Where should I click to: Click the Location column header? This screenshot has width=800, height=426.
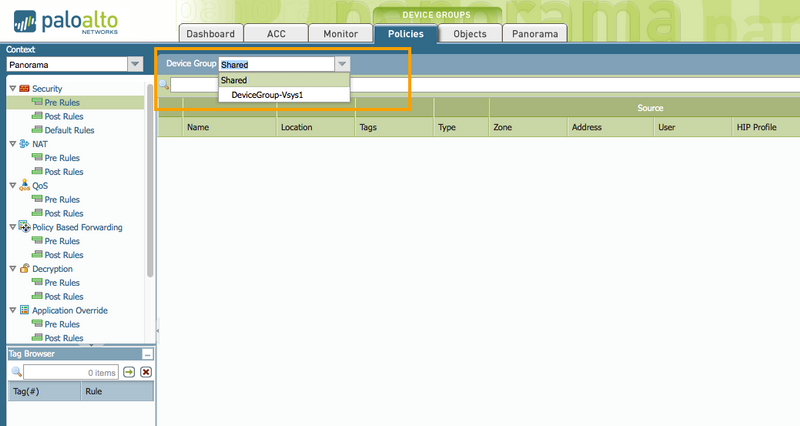point(316,127)
